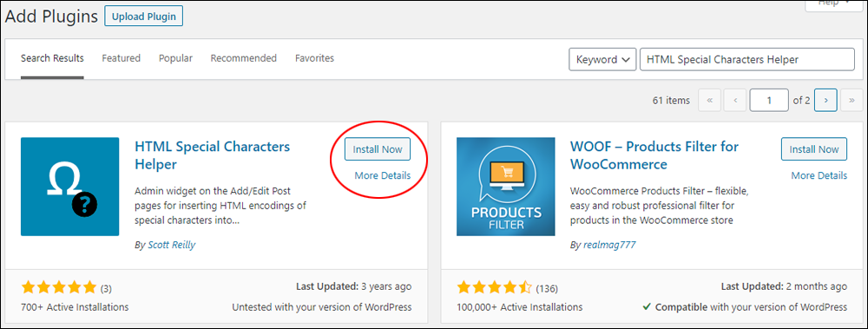This screenshot has width=868, height=329.
Task: Open the Favorites tab
Action: coord(314,58)
